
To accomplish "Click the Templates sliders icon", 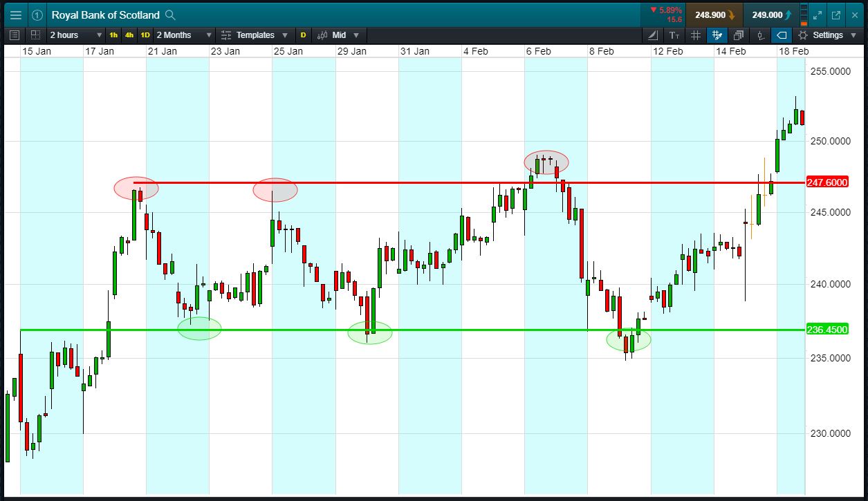I will click(x=226, y=35).
